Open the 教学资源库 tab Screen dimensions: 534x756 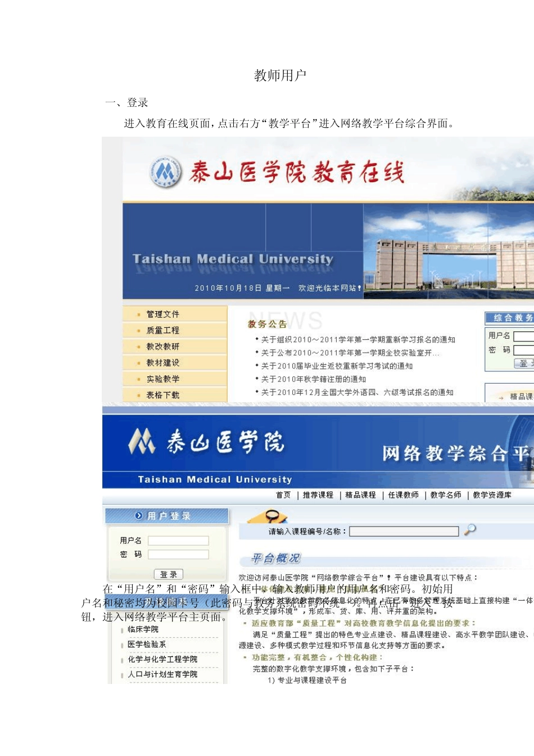pos(492,495)
